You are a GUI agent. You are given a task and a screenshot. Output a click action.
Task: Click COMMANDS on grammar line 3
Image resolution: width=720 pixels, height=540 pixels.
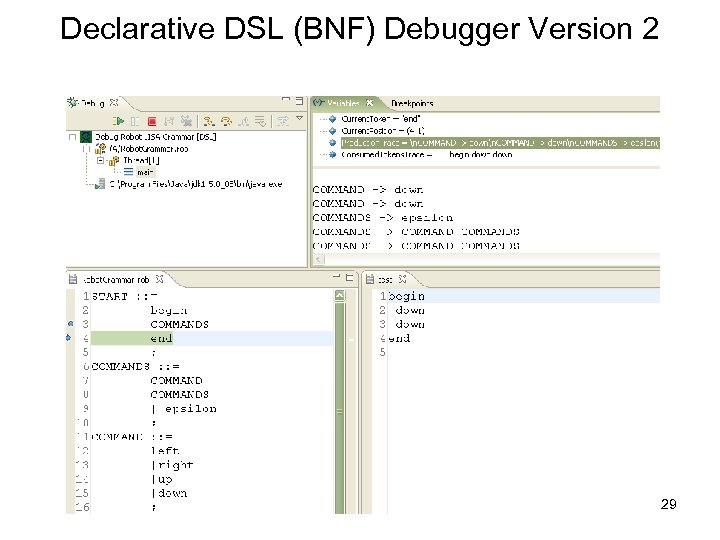(x=180, y=325)
